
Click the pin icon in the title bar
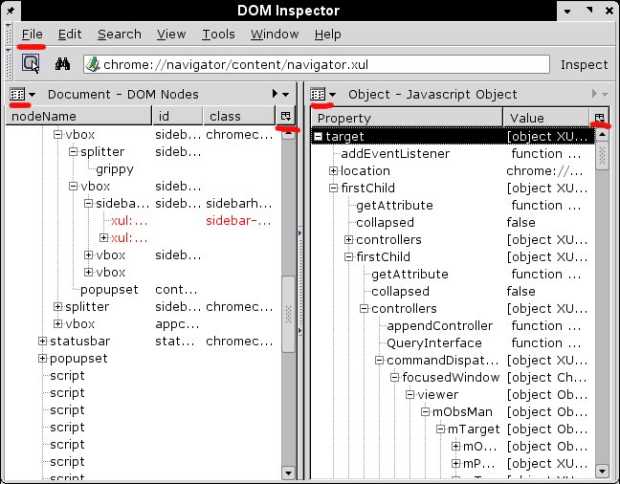[11, 10]
